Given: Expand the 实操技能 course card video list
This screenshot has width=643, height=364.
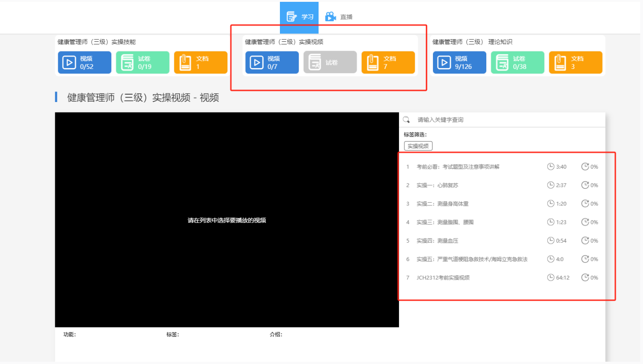Looking at the screenshot, I should 85,63.
